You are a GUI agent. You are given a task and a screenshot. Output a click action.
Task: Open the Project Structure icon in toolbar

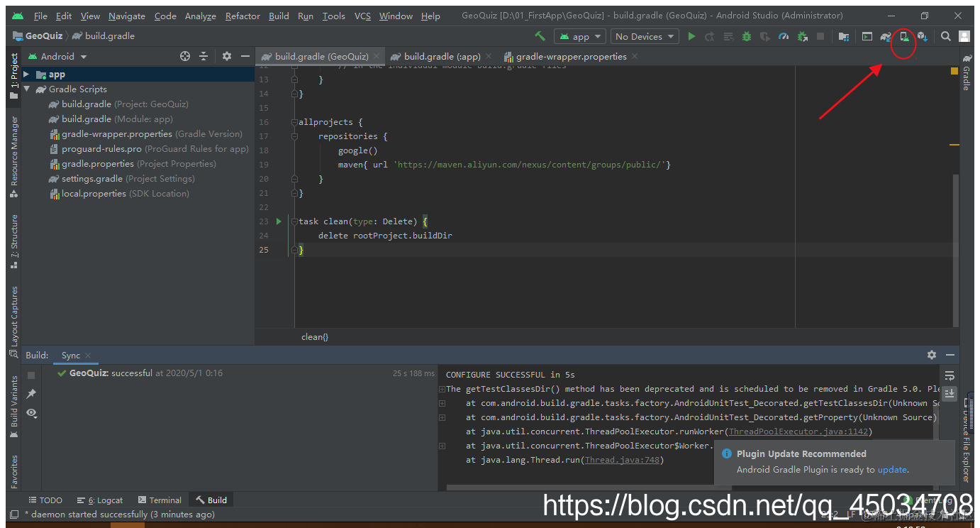point(844,36)
